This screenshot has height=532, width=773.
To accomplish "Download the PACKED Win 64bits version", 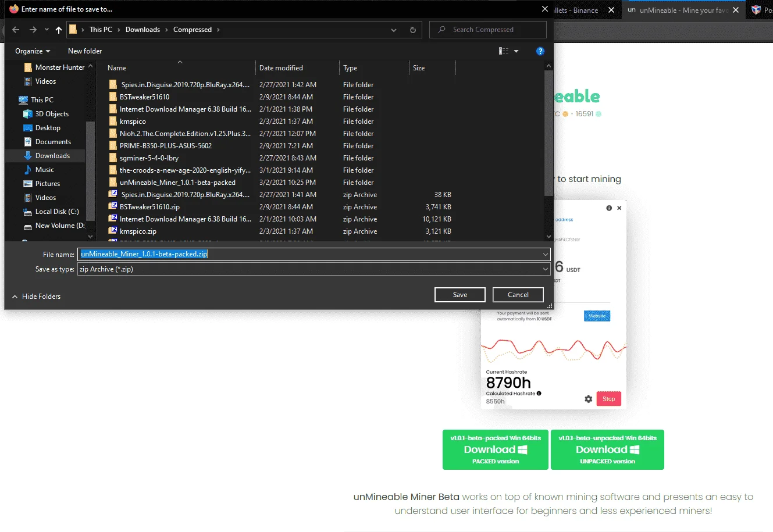I will coord(496,449).
